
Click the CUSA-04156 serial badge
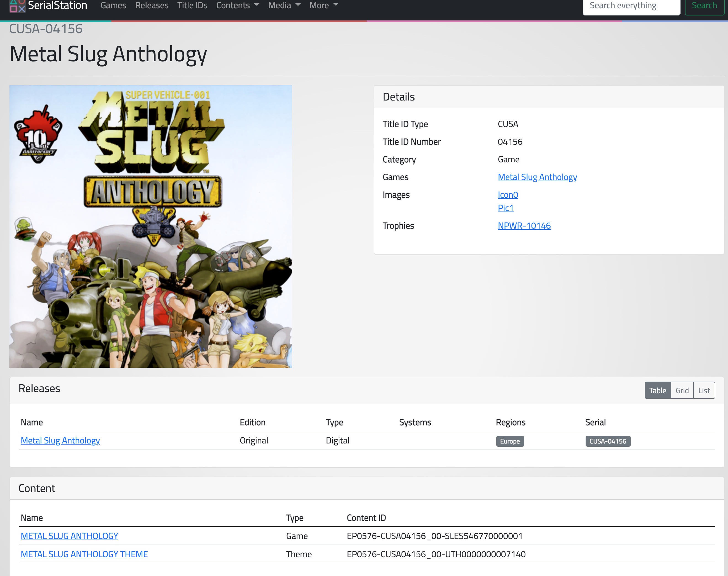coord(608,441)
